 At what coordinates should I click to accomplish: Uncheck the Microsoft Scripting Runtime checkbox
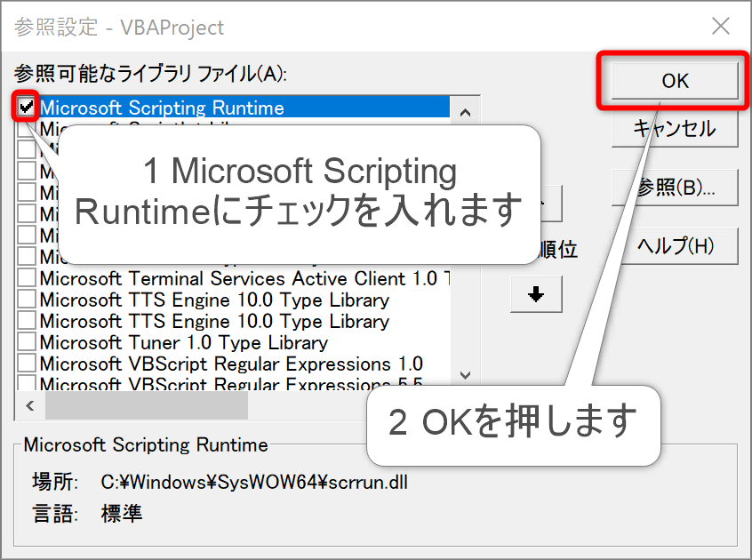point(27,108)
